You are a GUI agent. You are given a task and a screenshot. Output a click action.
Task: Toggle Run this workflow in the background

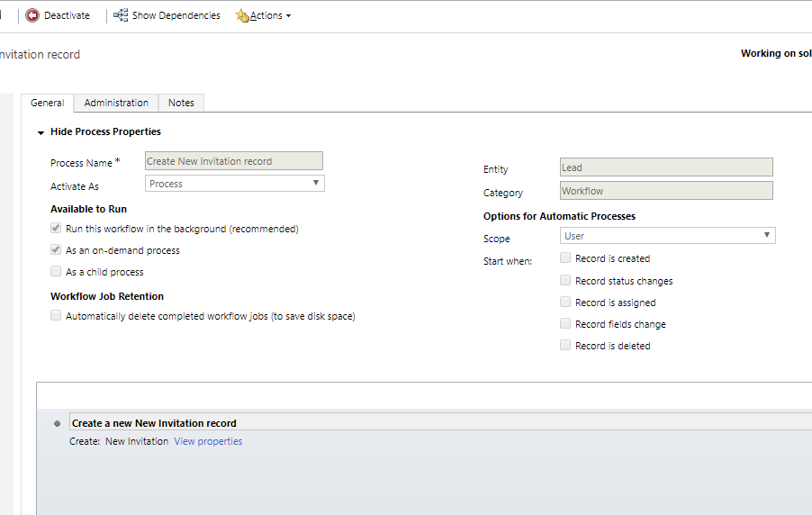[x=57, y=229]
